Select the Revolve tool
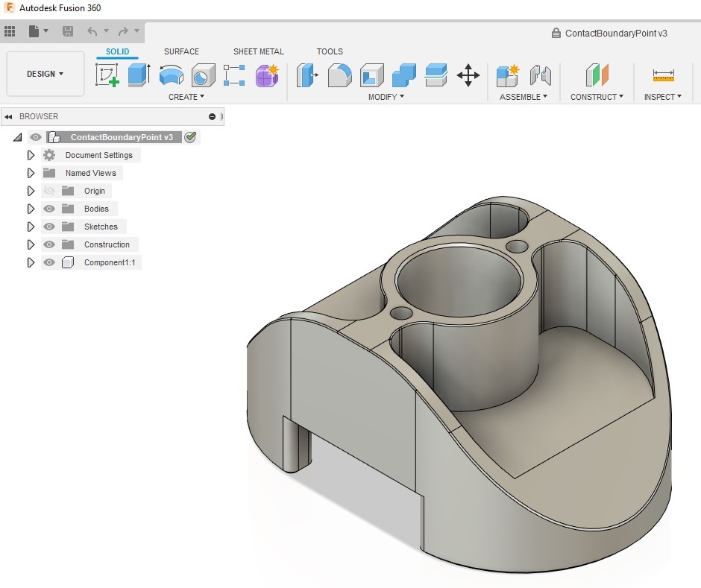 click(172, 75)
